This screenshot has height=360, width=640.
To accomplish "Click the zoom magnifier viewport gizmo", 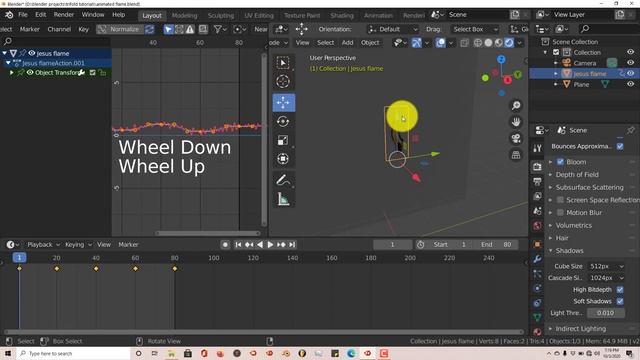I will point(516,106).
